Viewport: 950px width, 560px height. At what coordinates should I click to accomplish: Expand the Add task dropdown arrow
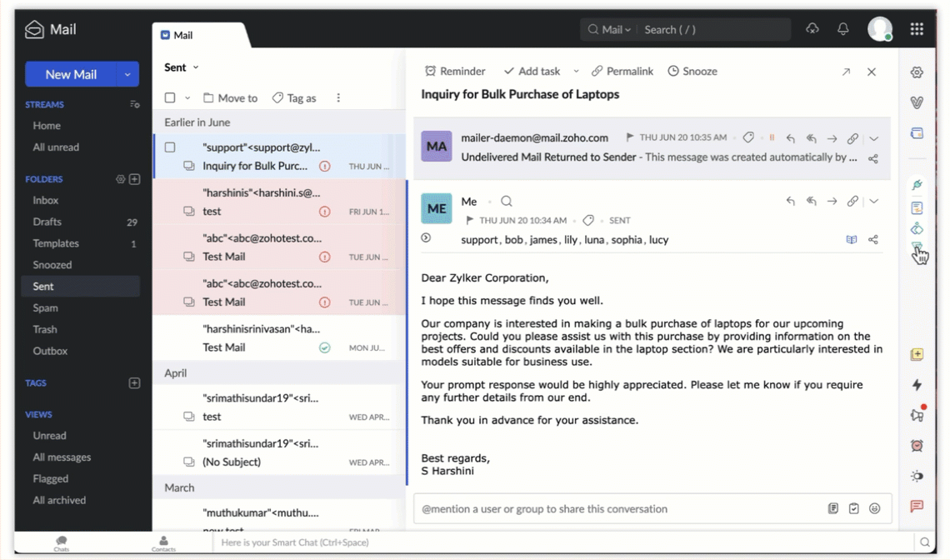click(576, 72)
